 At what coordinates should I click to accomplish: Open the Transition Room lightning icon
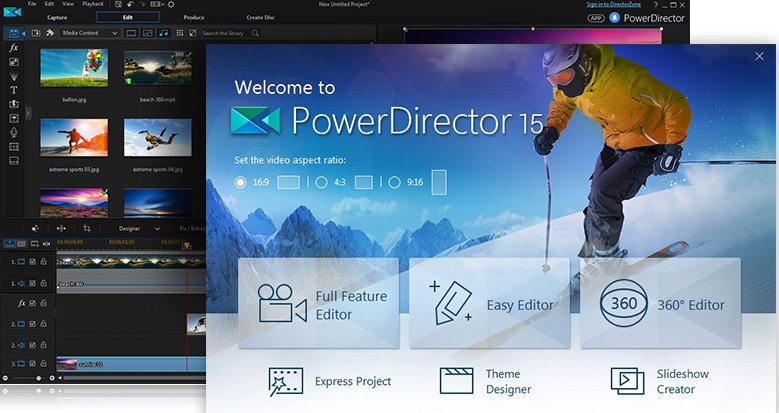(14, 104)
